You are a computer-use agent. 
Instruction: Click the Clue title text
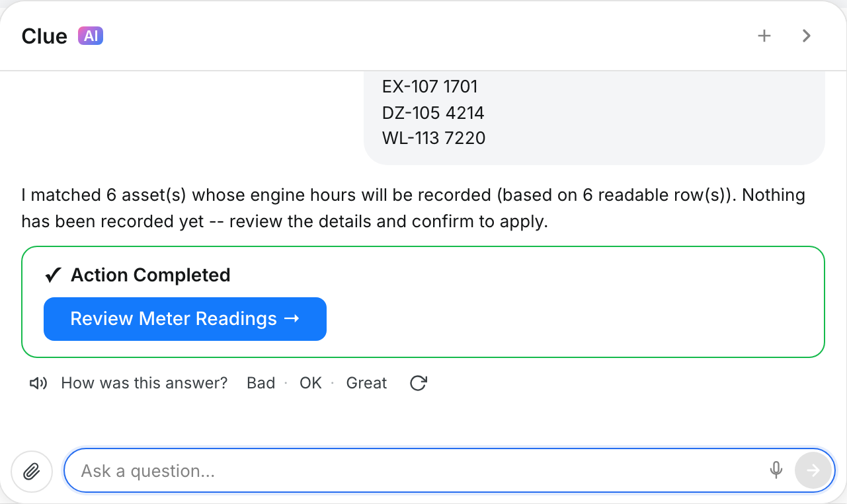[x=44, y=36]
